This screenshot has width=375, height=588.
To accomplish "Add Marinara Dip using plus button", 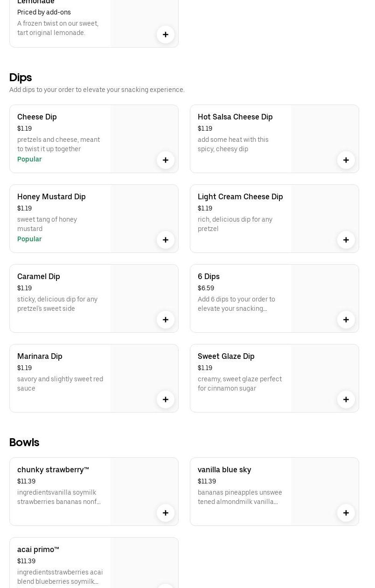I will click(166, 399).
